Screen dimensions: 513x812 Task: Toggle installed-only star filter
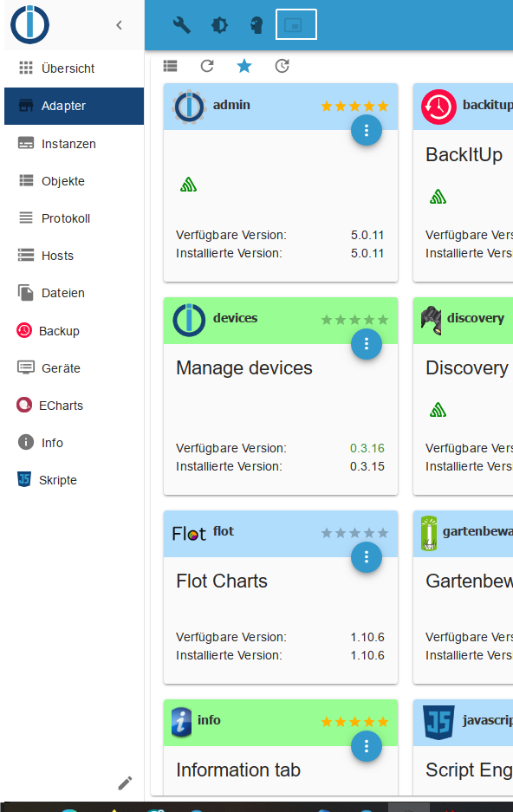tap(244, 66)
